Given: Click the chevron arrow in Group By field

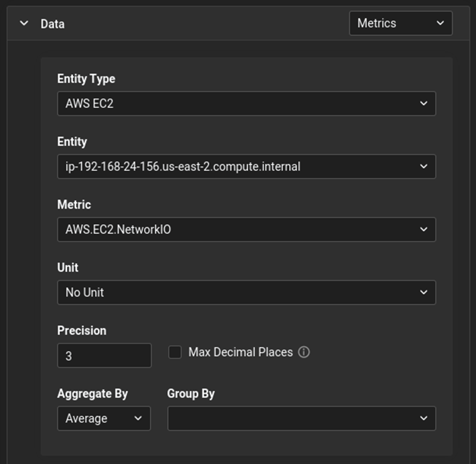Looking at the screenshot, I should [423, 418].
